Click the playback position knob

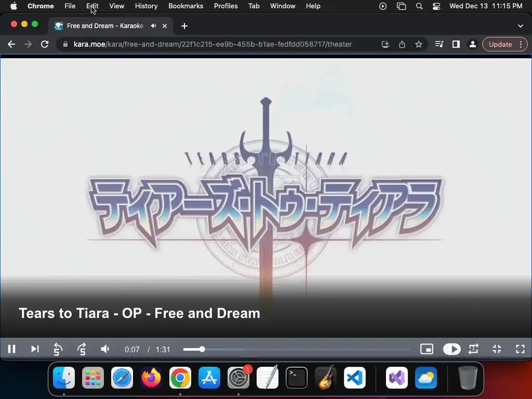tap(202, 349)
